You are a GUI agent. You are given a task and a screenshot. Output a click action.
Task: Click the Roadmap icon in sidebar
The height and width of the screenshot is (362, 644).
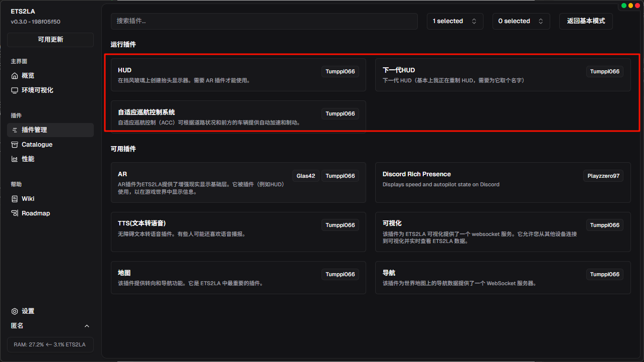click(15, 213)
